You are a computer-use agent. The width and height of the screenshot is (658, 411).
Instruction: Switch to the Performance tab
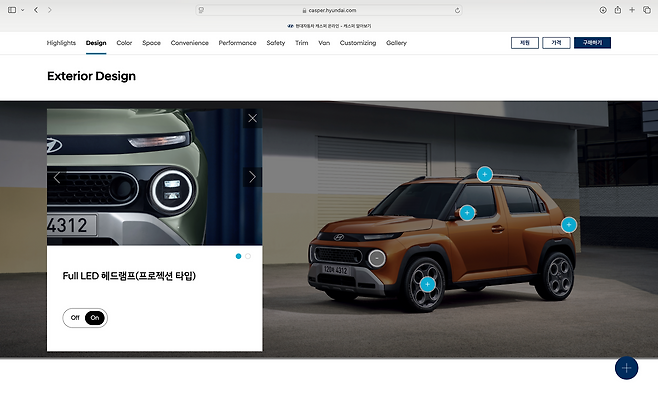coord(237,43)
